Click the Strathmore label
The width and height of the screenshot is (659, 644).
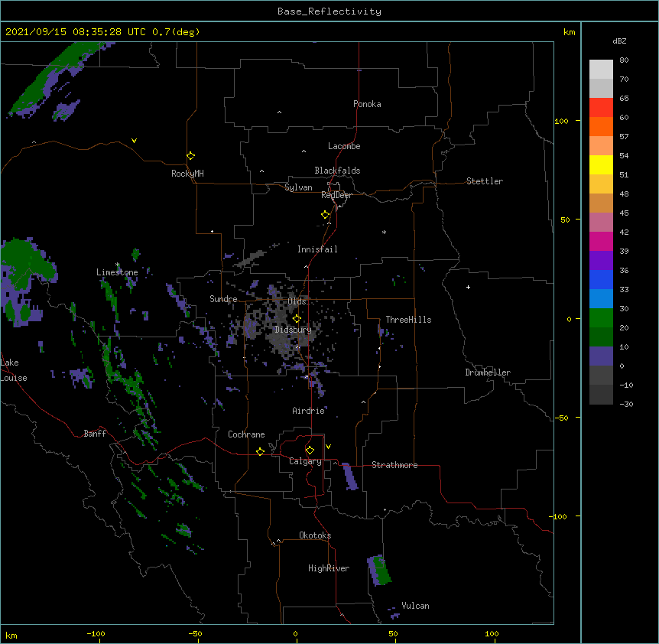pos(394,465)
